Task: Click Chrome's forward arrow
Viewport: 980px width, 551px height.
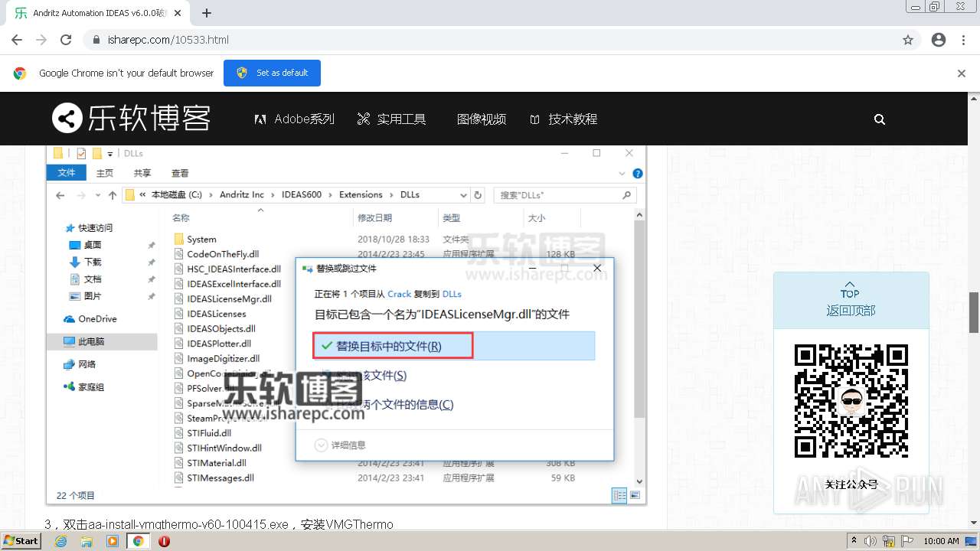Action: (x=41, y=40)
